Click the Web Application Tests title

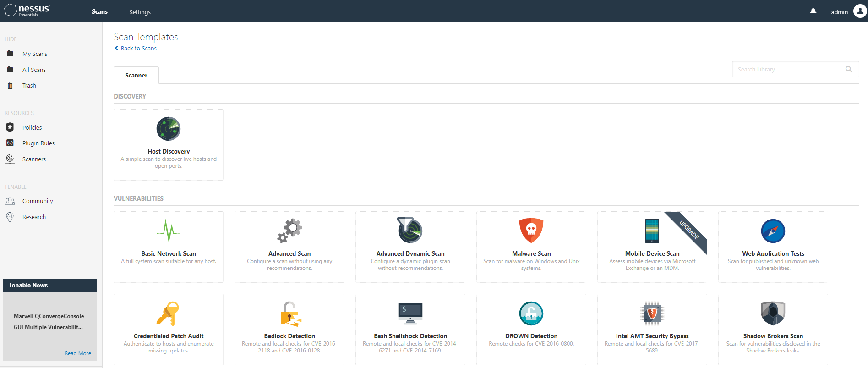(x=773, y=253)
